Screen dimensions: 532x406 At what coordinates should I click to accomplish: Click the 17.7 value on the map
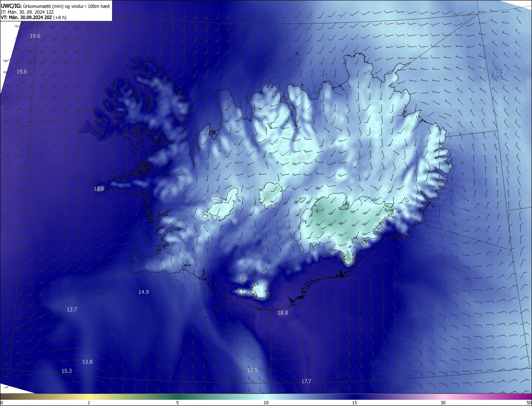[306, 382]
